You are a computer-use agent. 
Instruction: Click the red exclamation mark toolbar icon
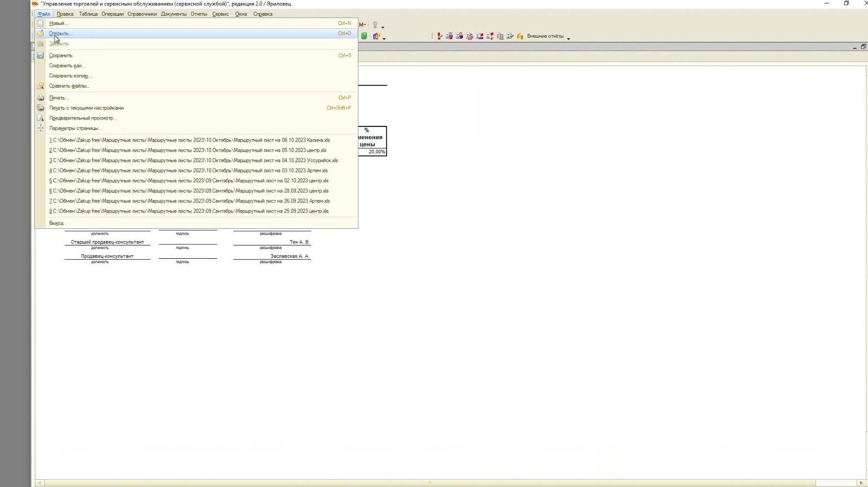[x=440, y=36]
